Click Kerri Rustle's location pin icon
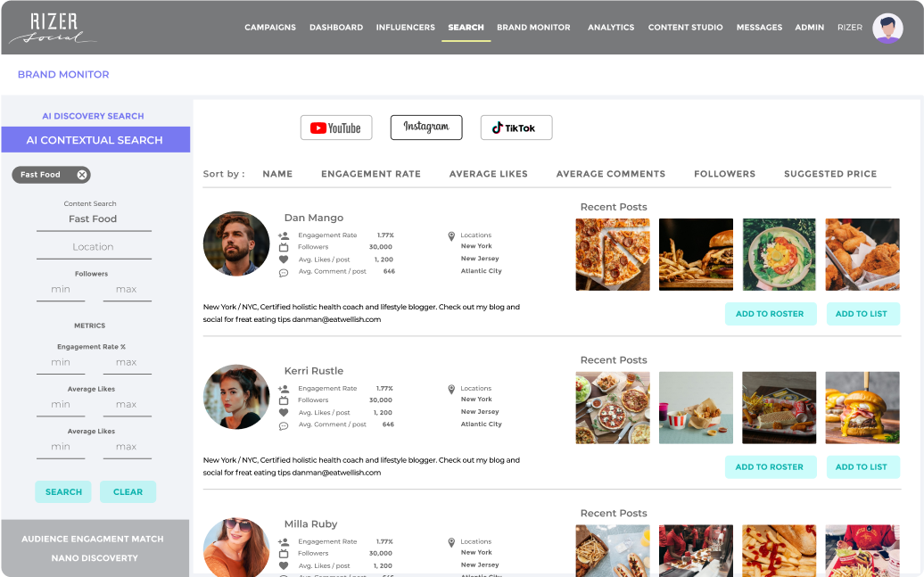Viewport: 924px width, 577px height. coord(451,389)
